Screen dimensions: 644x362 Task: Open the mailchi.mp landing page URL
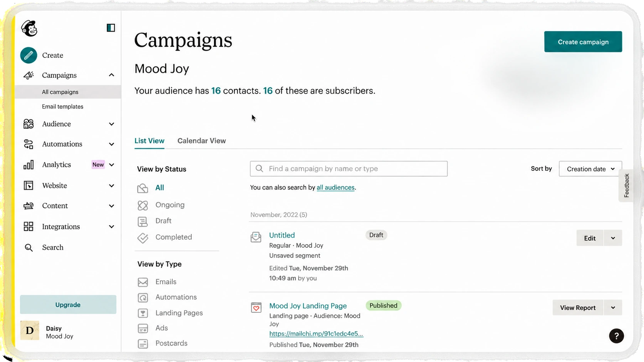pos(316,334)
